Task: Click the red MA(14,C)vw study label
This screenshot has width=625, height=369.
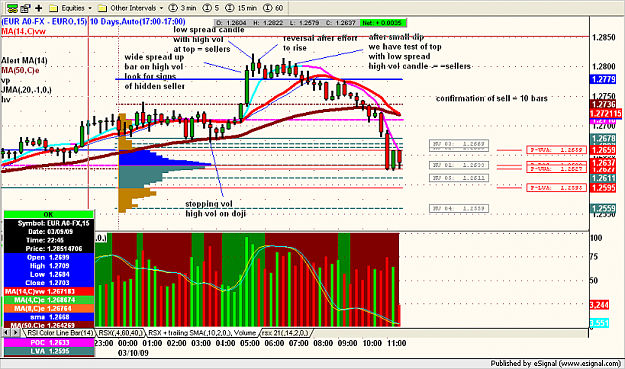Action: pos(24,31)
